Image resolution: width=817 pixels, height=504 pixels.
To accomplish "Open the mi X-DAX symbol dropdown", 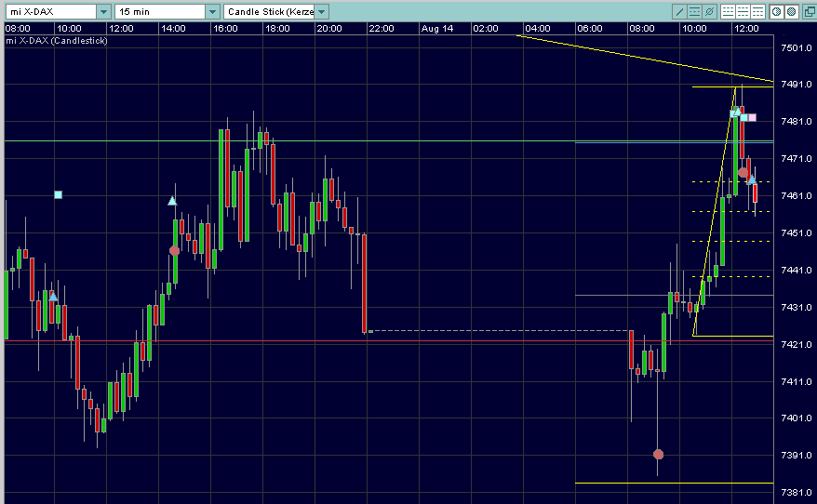I will (103, 11).
